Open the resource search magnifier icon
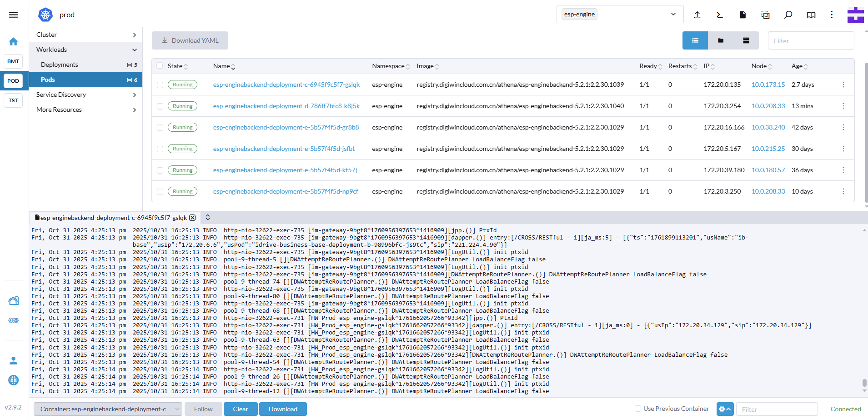 click(788, 15)
